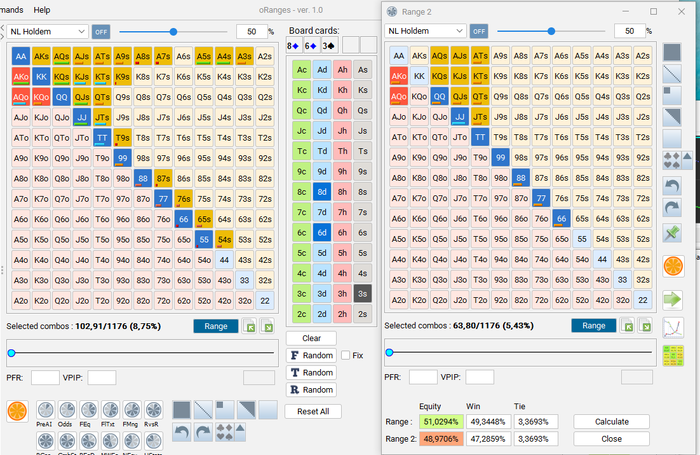Click the Range 2 top percentage slider handle
Screen dimensions: 700x455
tap(551, 31)
